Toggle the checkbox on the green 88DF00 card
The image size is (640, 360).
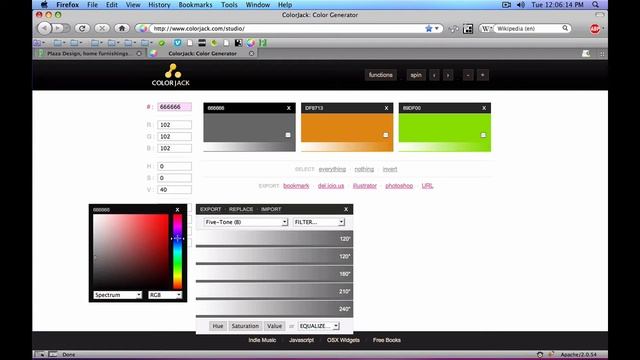pos(483,135)
